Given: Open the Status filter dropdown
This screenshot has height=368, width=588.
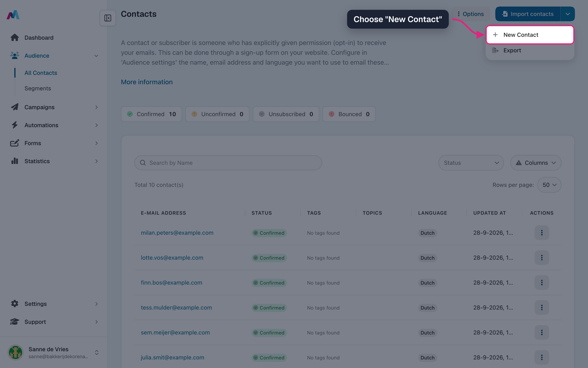Looking at the screenshot, I should (471, 163).
